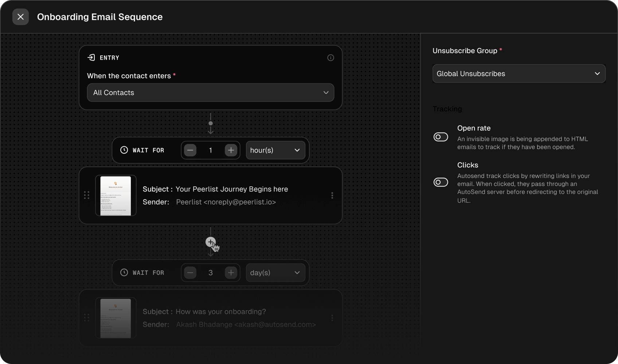Enable Clicks tracking
The height and width of the screenshot is (364, 618).
[441, 182]
